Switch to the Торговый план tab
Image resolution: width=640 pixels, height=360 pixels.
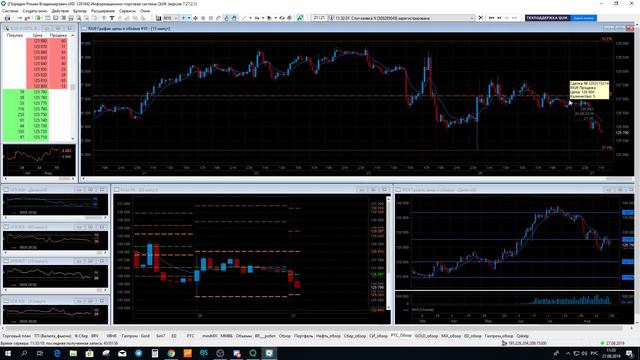(16, 336)
